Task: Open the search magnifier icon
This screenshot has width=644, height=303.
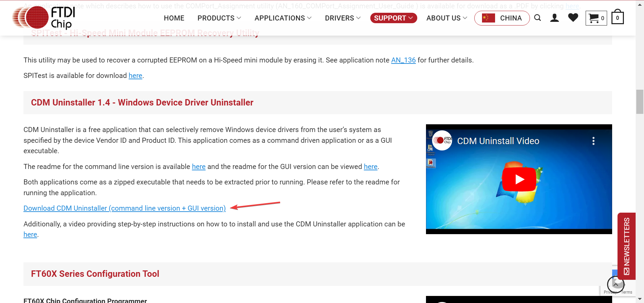Action: tap(537, 18)
